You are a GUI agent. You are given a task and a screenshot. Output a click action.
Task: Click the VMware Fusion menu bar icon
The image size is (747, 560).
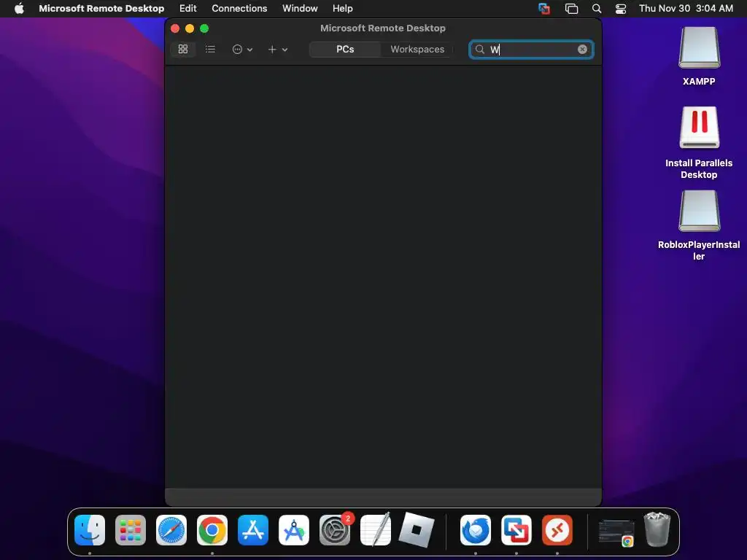click(544, 9)
